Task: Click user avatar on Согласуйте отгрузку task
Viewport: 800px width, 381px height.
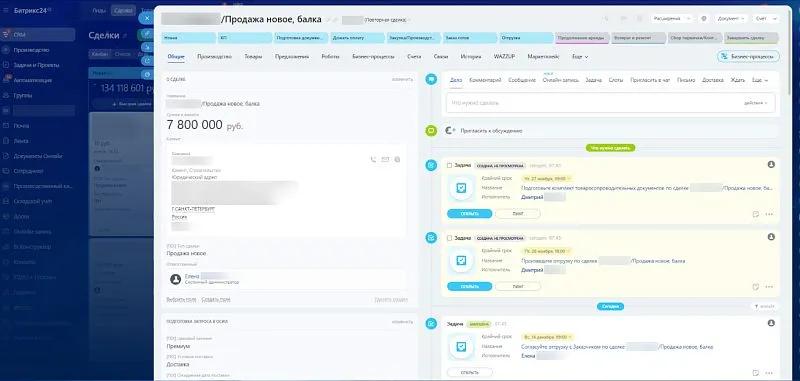Action: tap(771, 323)
